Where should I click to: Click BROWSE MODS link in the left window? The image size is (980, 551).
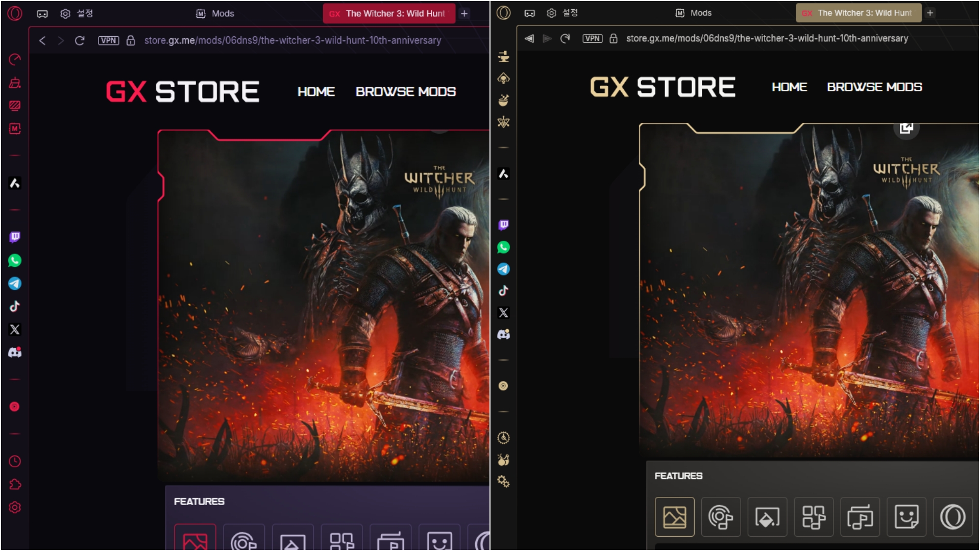(x=405, y=92)
